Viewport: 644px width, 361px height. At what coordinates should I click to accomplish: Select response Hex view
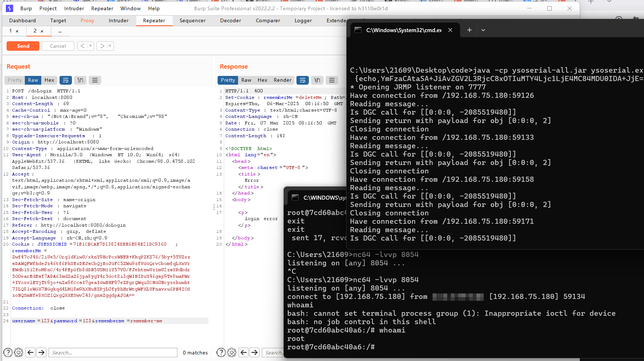coord(262,80)
